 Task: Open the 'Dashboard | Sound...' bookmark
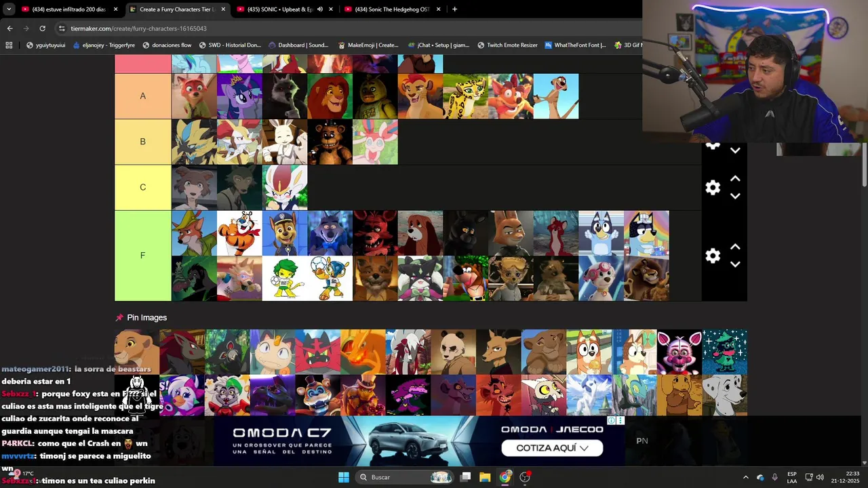(298, 45)
